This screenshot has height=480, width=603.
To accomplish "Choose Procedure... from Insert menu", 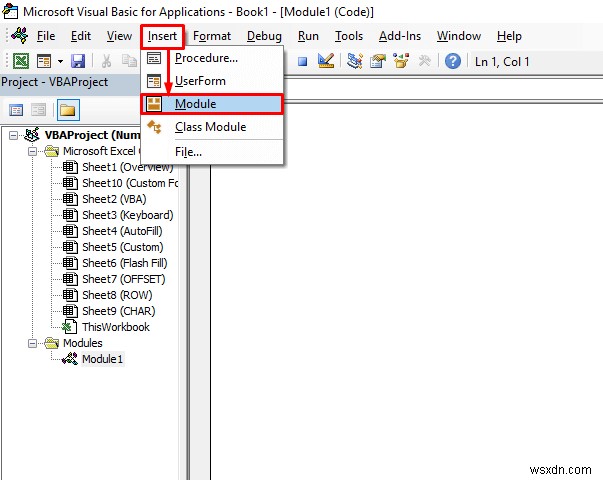I will (x=212, y=58).
